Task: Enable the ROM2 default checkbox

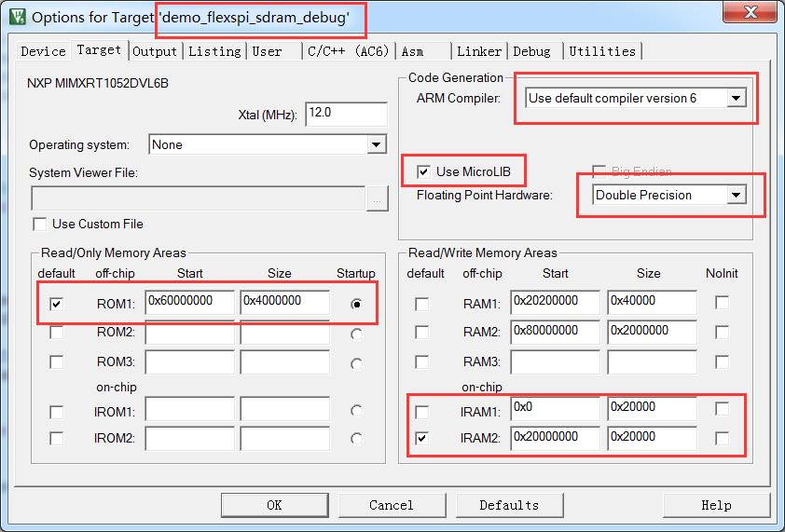Action: pos(57,333)
